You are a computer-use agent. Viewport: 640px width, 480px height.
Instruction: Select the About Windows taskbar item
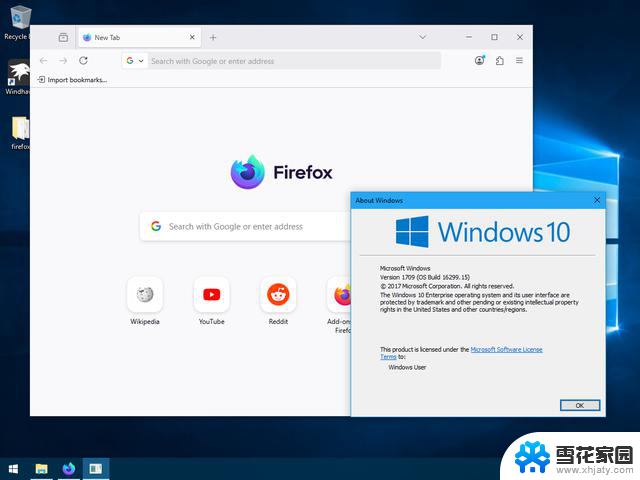point(96,469)
